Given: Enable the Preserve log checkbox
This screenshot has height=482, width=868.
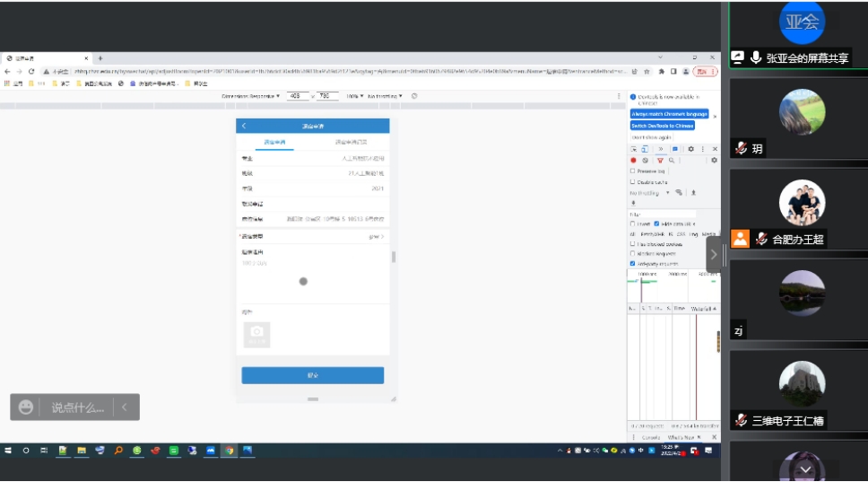Looking at the screenshot, I should click(x=633, y=171).
